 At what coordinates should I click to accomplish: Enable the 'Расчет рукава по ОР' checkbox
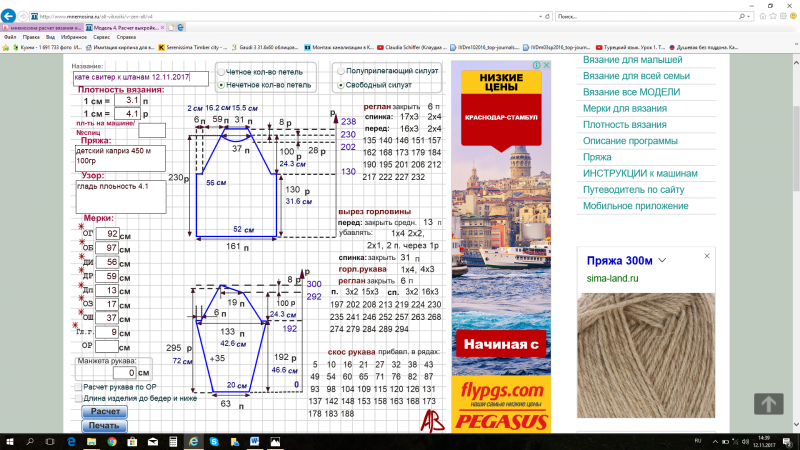79,386
